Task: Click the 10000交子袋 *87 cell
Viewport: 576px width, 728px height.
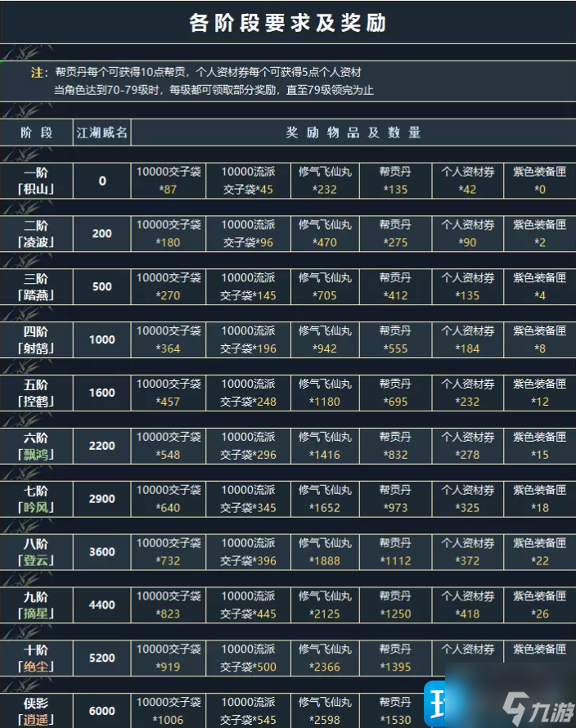Action: (x=169, y=181)
